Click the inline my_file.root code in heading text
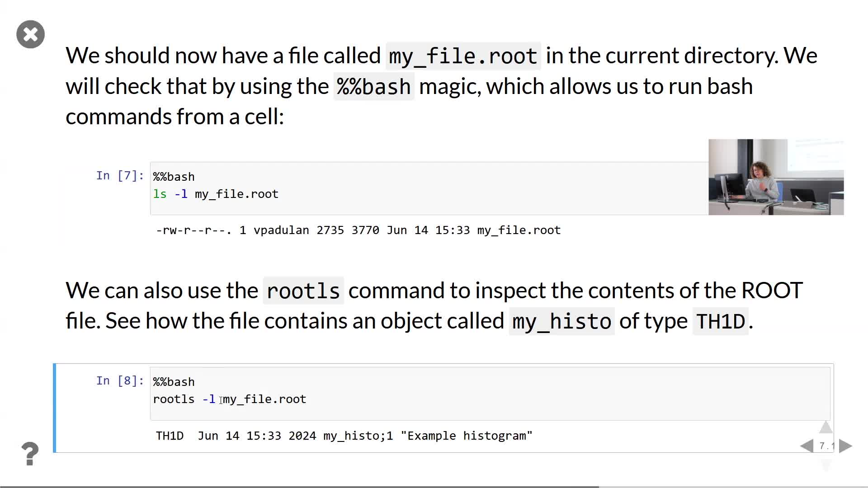This screenshot has width=868, height=488. coord(463,56)
